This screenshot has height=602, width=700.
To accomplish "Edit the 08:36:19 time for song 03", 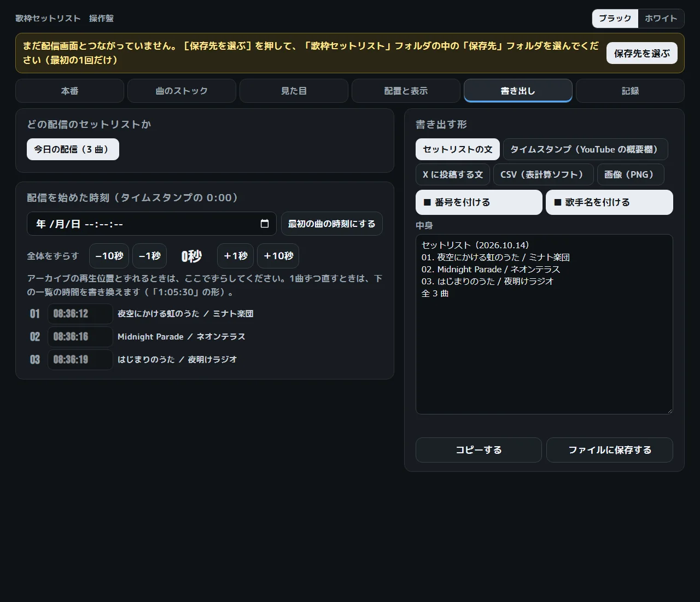I will pos(80,360).
